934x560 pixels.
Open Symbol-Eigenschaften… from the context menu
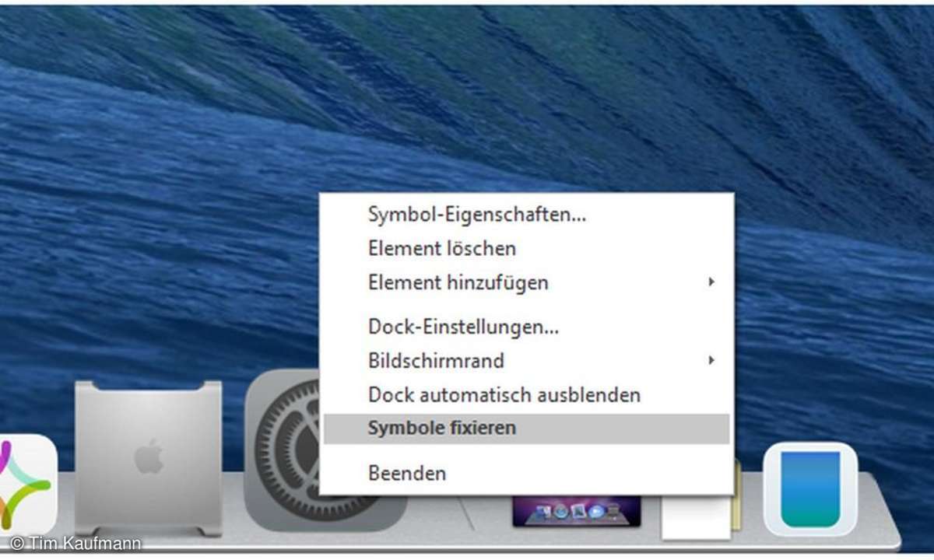tap(526, 215)
